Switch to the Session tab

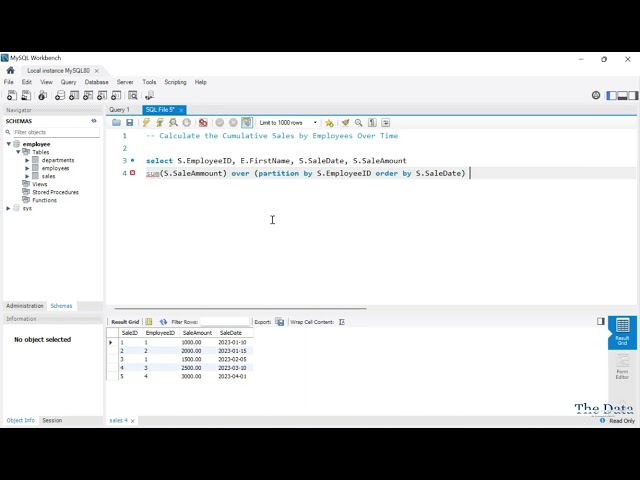[x=52, y=420]
